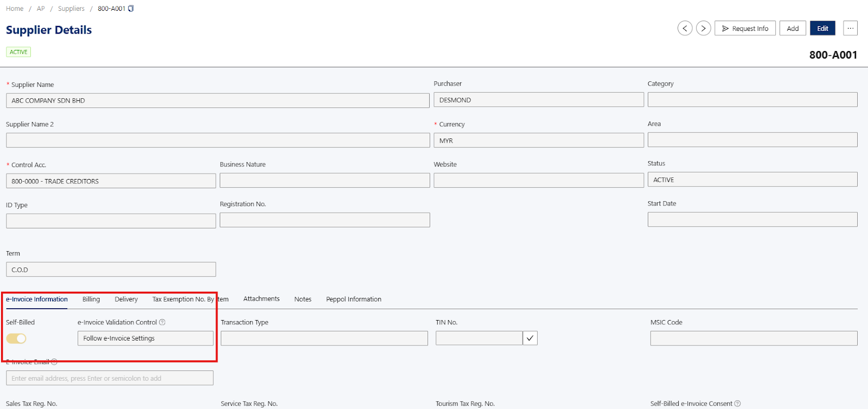Click the Add button
The image size is (868, 409).
tap(793, 28)
